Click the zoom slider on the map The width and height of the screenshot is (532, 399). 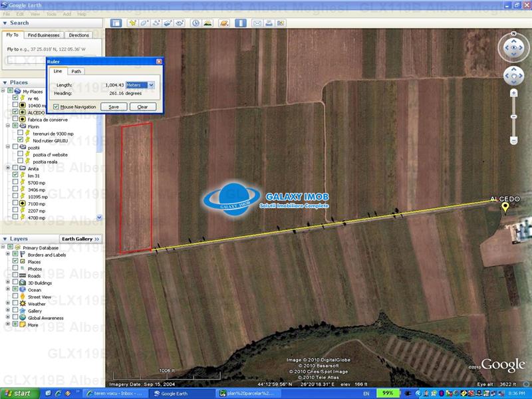point(513,117)
